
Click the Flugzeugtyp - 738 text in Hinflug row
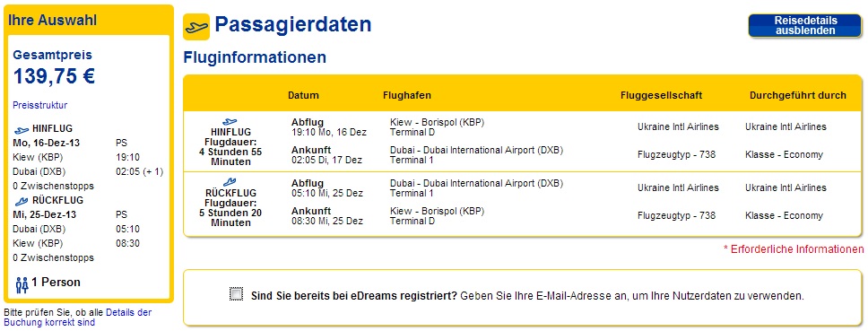tap(676, 154)
